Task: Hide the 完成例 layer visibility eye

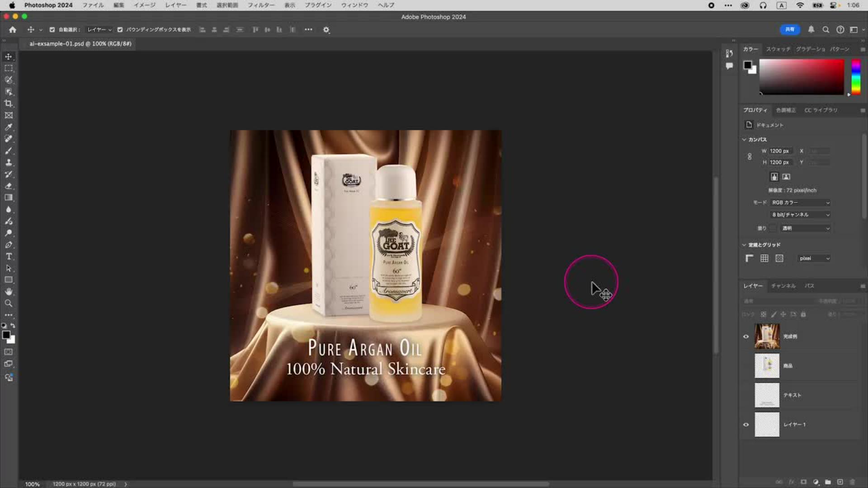Action: 746,337
